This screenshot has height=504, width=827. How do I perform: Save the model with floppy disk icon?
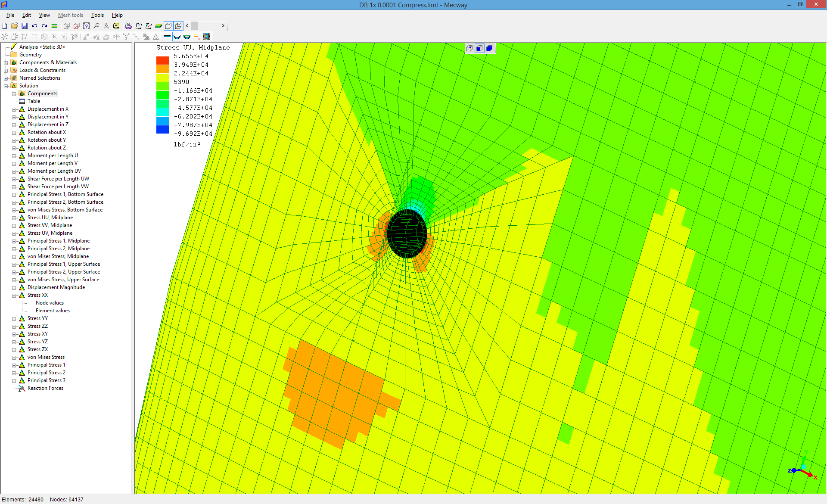pos(25,26)
